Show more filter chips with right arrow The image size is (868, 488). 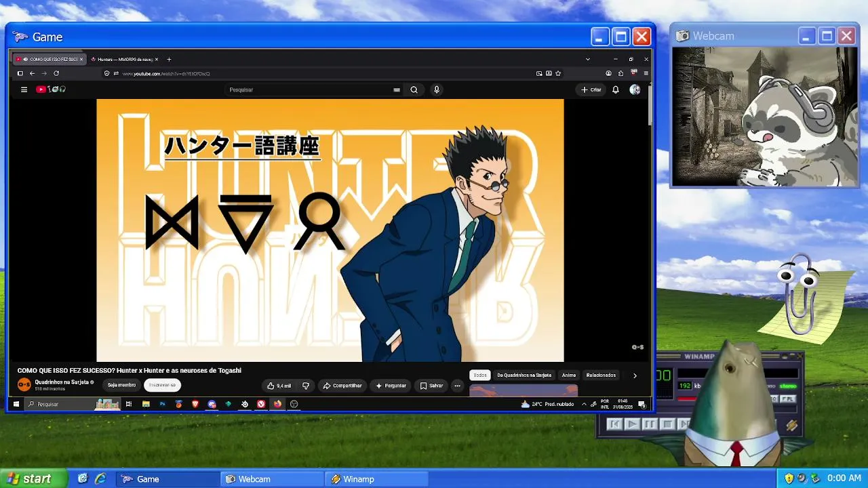point(635,375)
